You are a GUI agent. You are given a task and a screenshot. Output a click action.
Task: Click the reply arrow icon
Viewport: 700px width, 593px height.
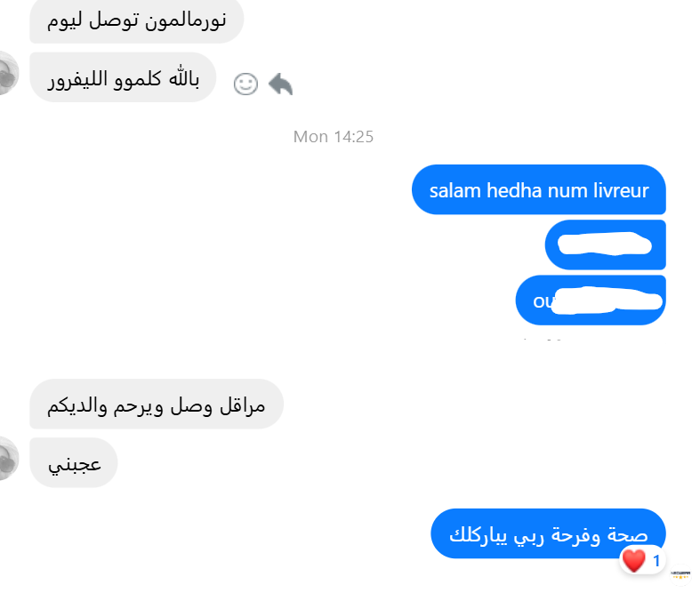(x=280, y=84)
